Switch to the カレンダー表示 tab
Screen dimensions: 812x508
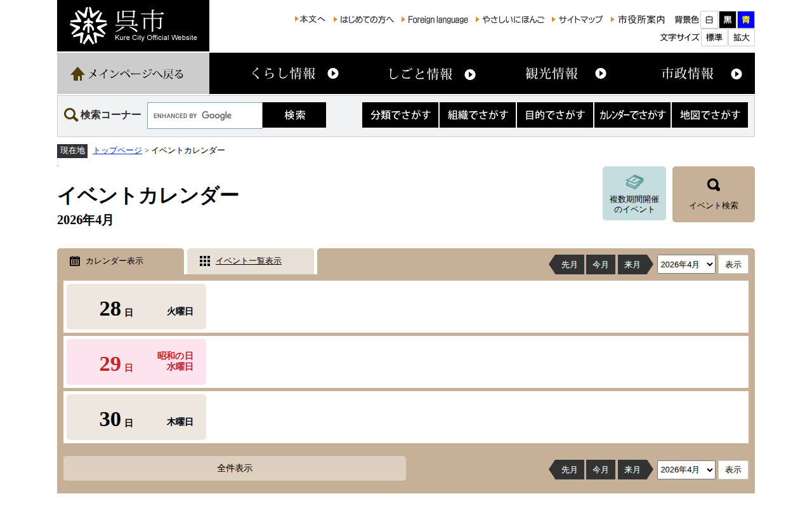[121, 261]
